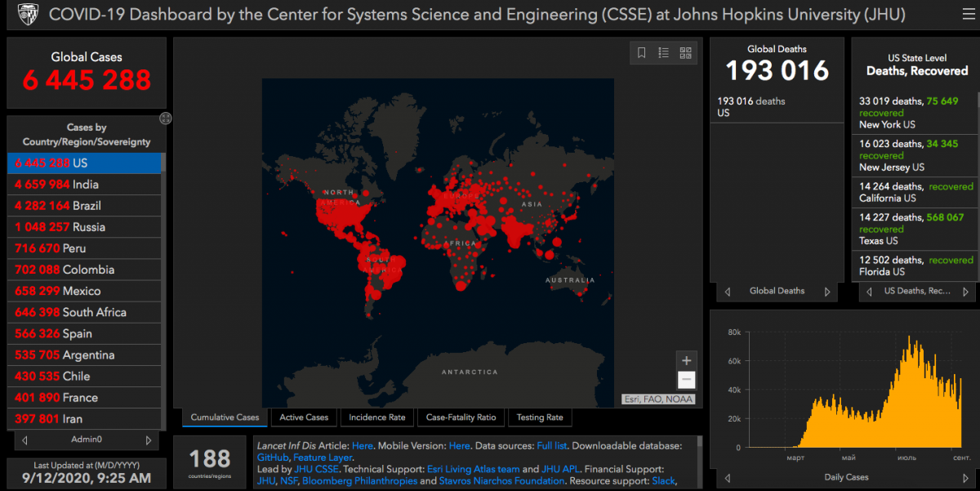Open the Slack resource support link

pyautogui.click(x=663, y=480)
